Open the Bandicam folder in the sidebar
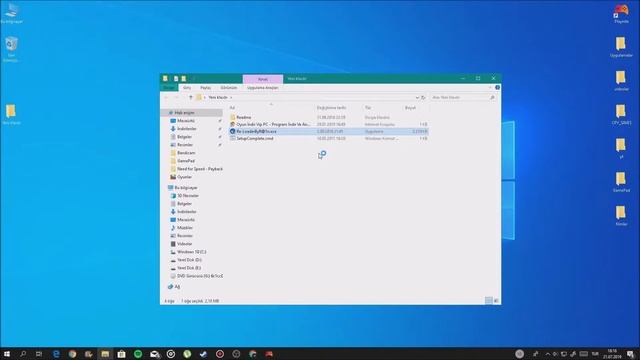The width and height of the screenshot is (640, 360). [x=186, y=153]
